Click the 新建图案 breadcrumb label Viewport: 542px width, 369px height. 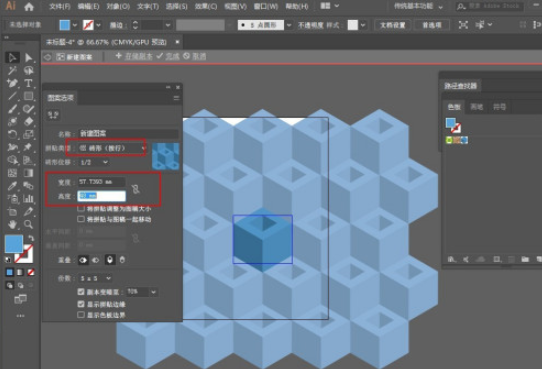[x=79, y=57]
